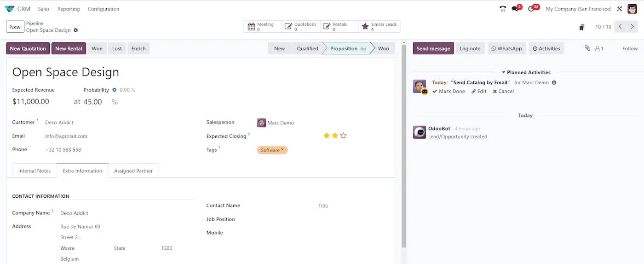Switch to the Internal Notes tab
644x264 pixels.
(x=34, y=170)
